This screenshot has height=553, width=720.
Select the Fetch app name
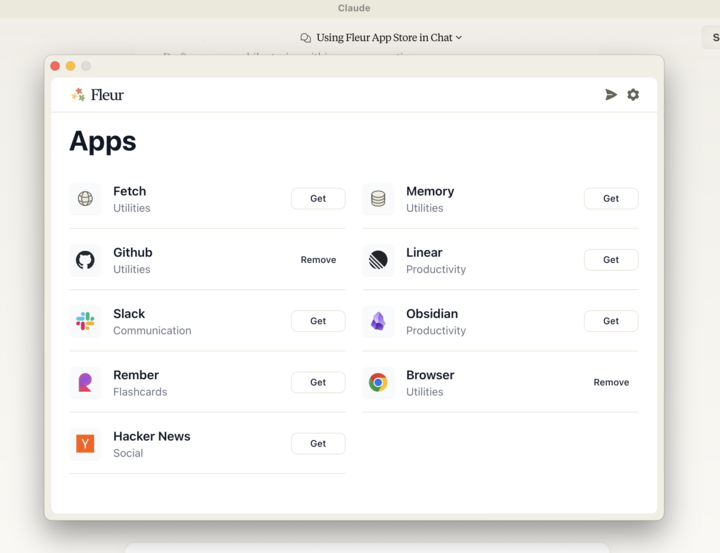coord(129,191)
